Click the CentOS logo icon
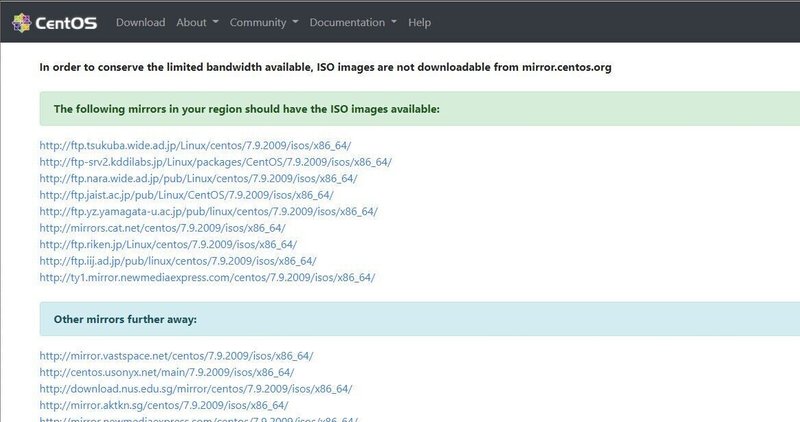 point(21,22)
